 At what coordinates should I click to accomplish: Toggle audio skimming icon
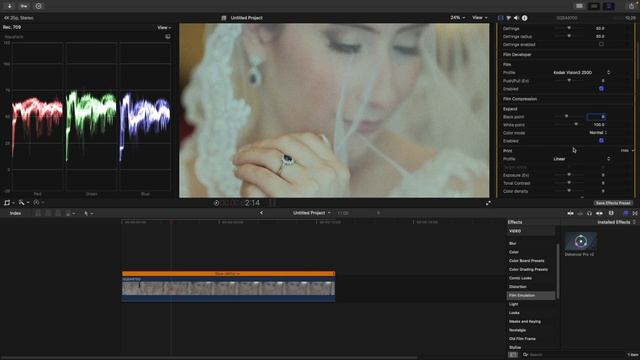(580, 213)
